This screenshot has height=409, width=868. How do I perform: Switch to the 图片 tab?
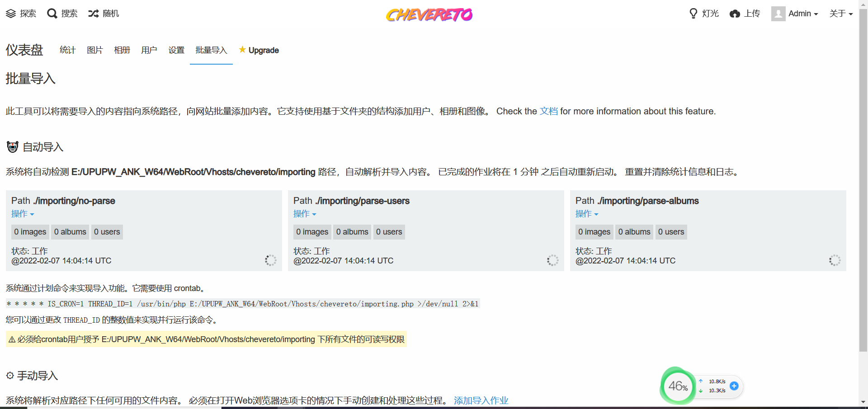pos(94,50)
